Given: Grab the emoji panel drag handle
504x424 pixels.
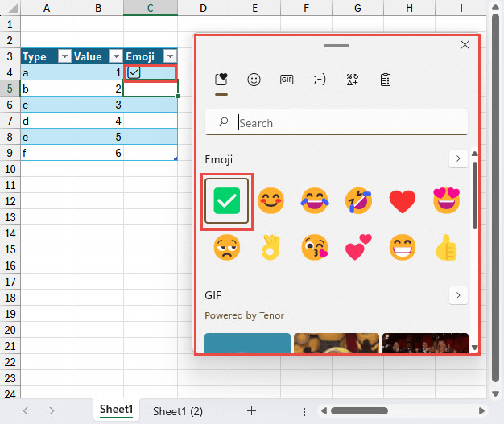Looking at the screenshot, I should pyautogui.click(x=337, y=45).
